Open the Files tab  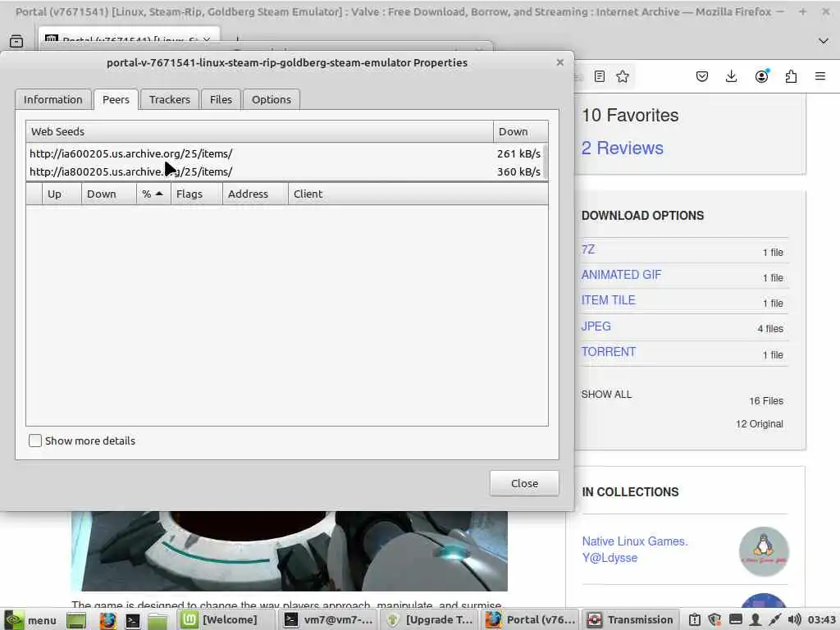point(221,99)
